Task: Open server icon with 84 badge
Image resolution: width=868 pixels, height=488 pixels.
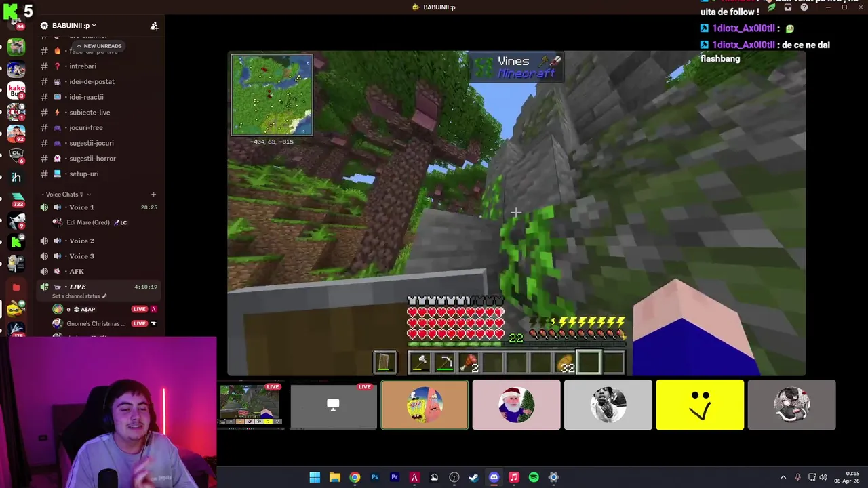Action: click(x=16, y=26)
